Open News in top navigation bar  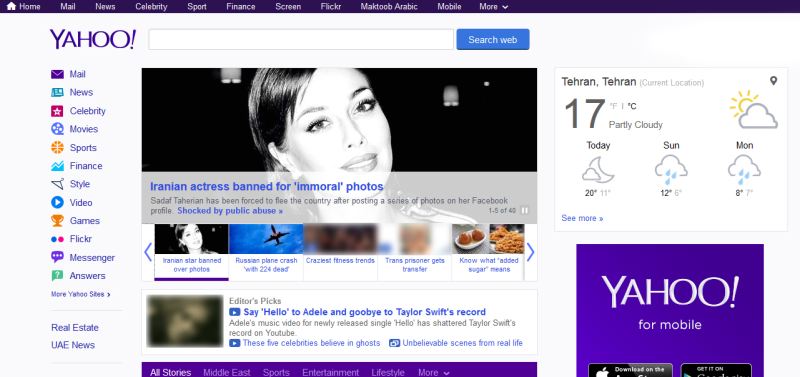coord(105,7)
